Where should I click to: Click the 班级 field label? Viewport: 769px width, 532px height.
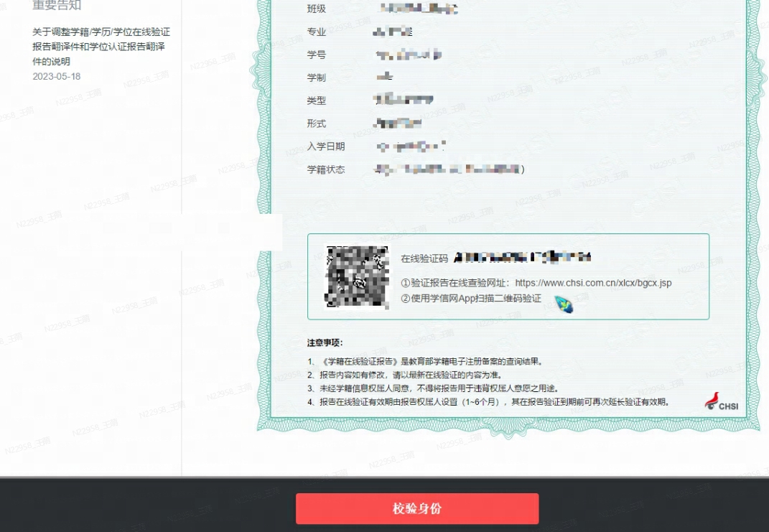pyautogui.click(x=316, y=9)
